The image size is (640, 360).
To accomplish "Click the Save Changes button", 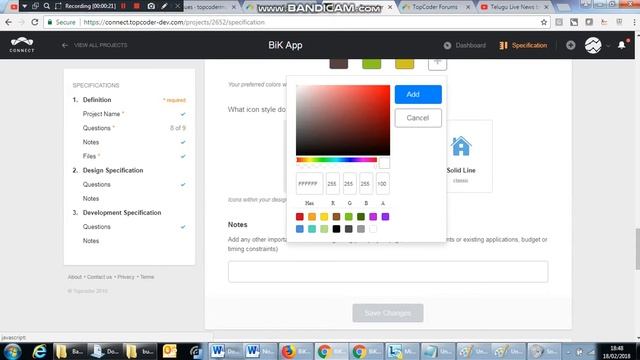I will coord(388,313).
